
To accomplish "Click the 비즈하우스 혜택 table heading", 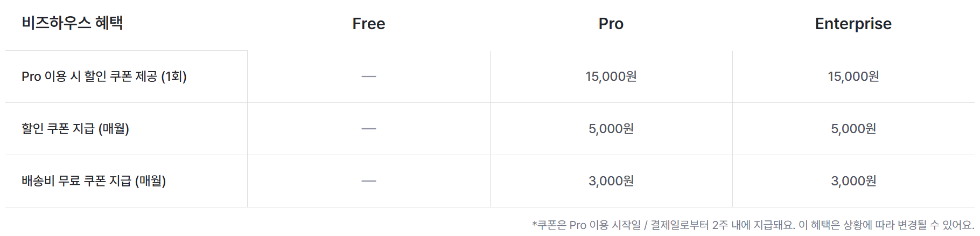I will pyautogui.click(x=72, y=23).
